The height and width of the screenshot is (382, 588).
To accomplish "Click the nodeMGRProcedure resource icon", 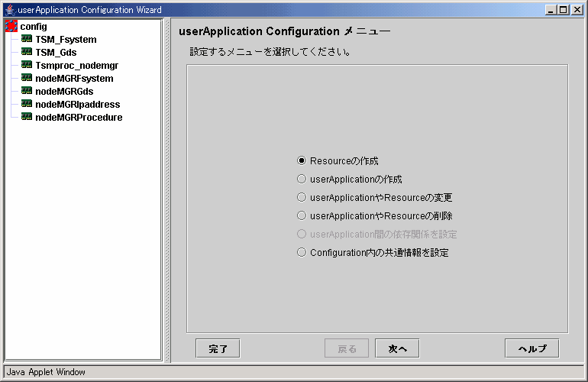I will coord(27,116).
